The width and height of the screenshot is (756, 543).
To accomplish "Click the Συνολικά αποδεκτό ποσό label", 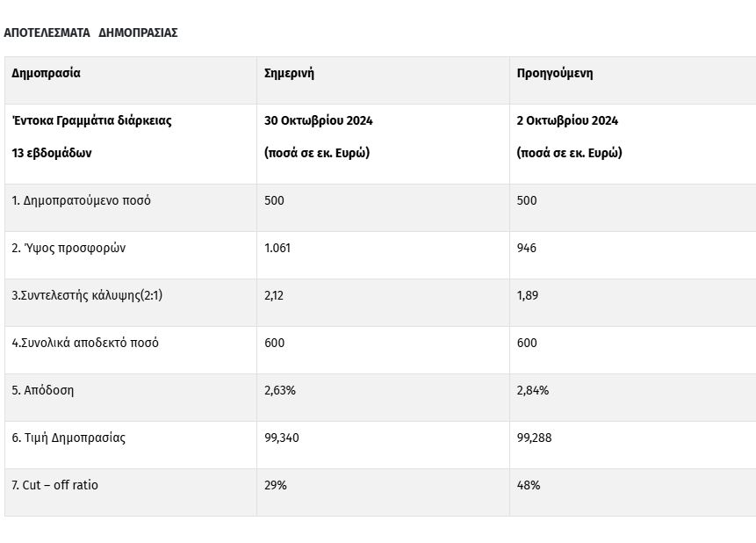I will (85, 343).
